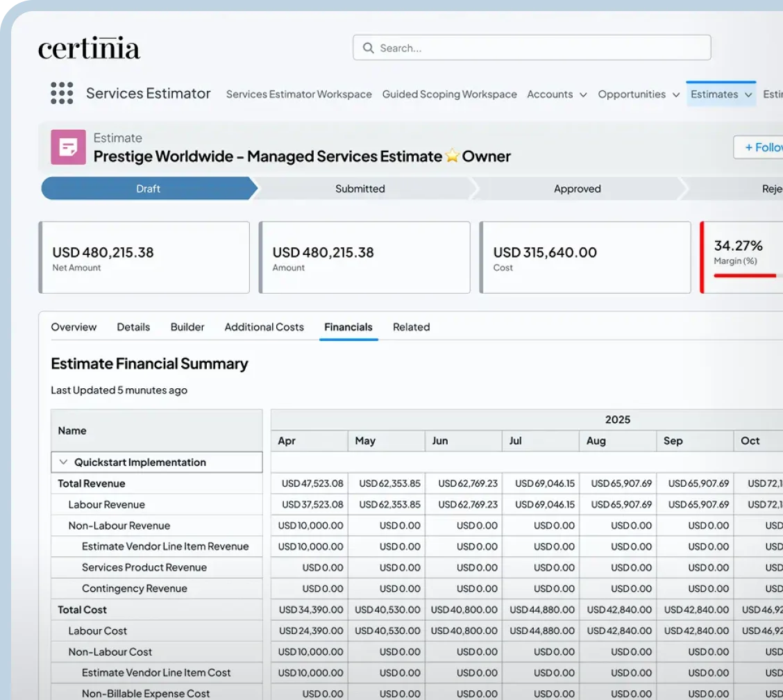The height and width of the screenshot is (700, 783).
Task: Click the Certinia logo
Action: tap(89, 49)
